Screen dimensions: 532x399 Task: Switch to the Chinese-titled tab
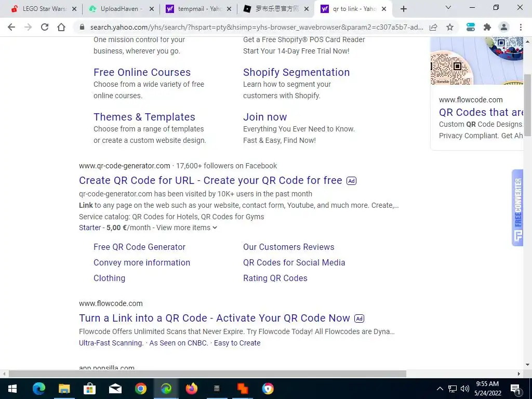[x=276, y=9]
